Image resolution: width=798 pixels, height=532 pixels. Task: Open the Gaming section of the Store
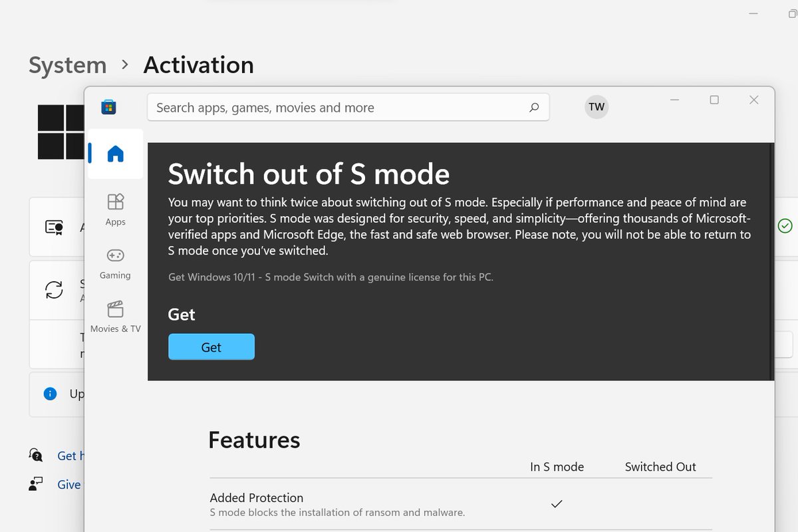pyautogui.click(x=115, y=263)
